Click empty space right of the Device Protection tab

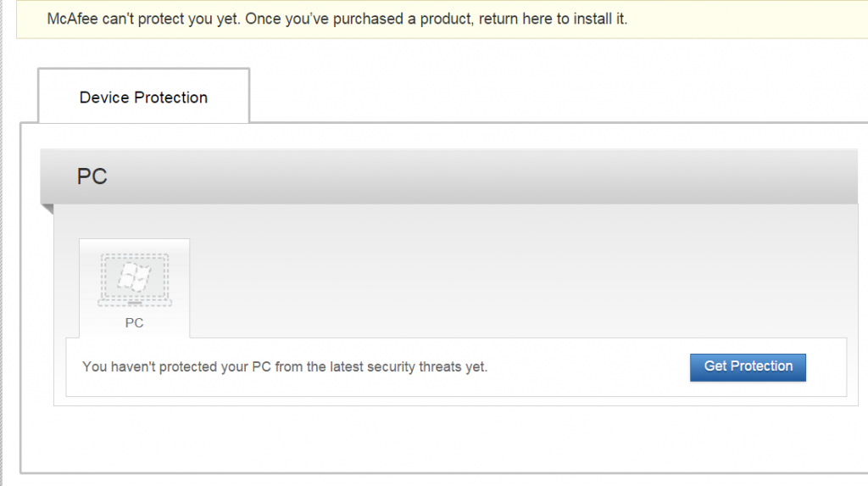point(551,93)
